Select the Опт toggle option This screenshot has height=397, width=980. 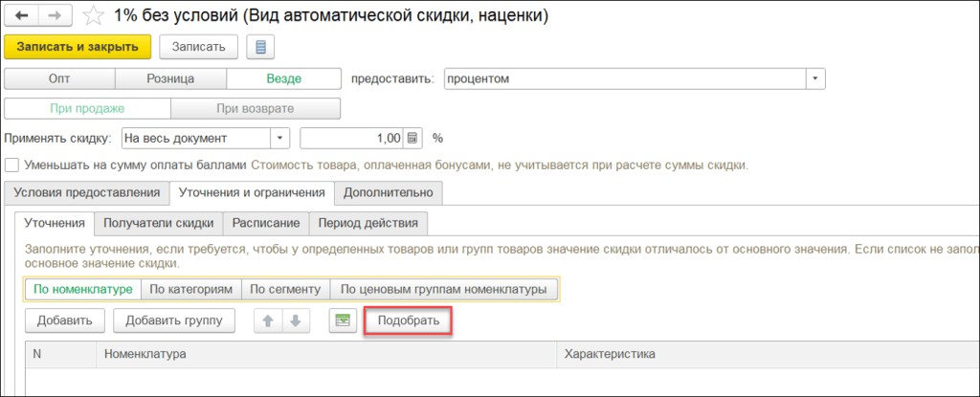coord(59,78)
